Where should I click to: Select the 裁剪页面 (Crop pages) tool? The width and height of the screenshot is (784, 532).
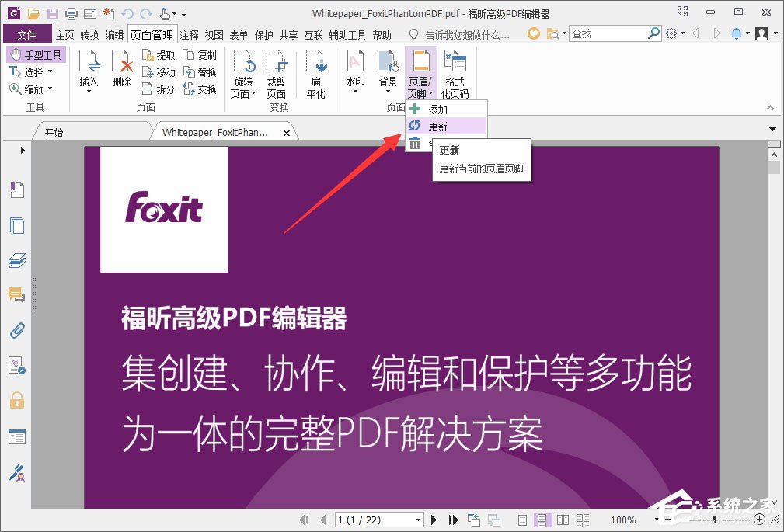tap(277, 74)
